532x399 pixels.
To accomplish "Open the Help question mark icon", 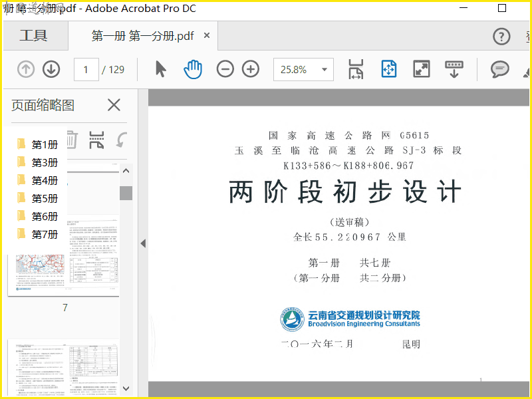I will (501, 37).
